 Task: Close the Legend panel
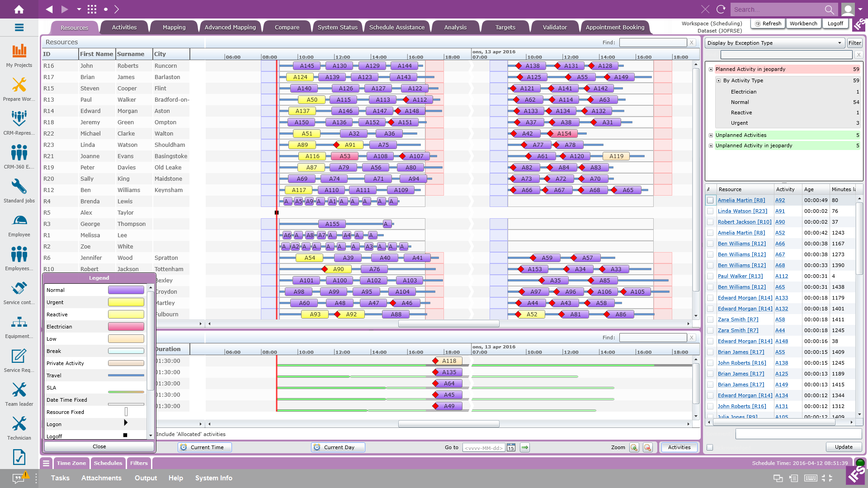(x=99, y=446)
